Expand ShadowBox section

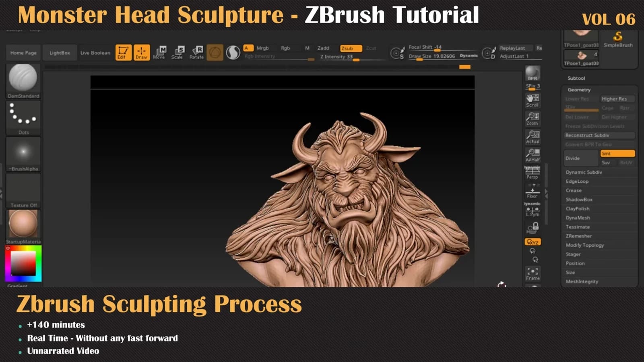pyautogui.click(x=579, y=200)
